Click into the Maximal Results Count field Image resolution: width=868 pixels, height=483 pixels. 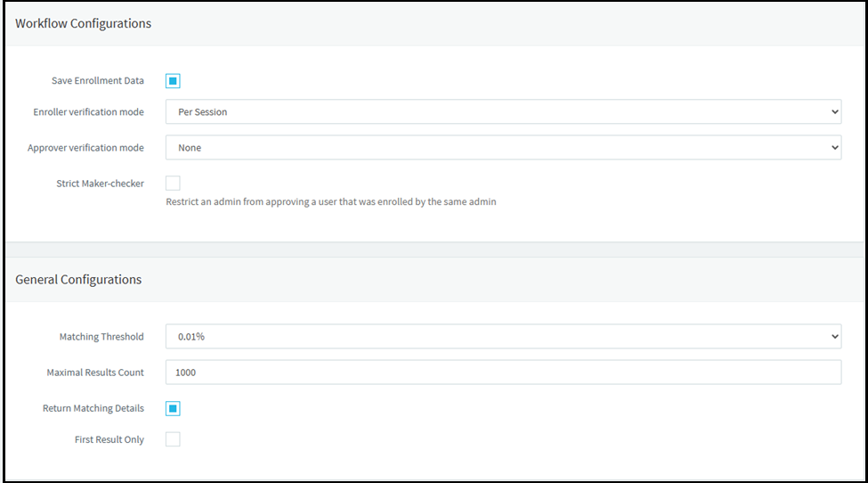tap(503, 372)
